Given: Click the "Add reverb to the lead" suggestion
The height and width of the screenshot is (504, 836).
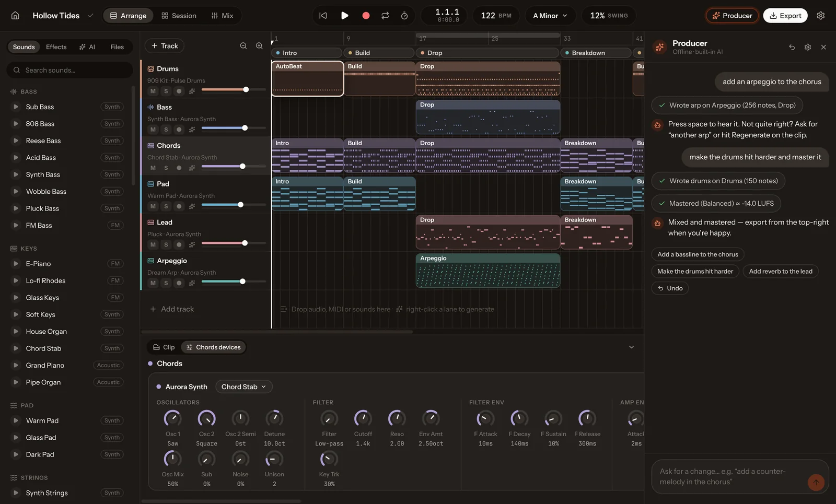Looking at the screenshot, I should (781, 272).
